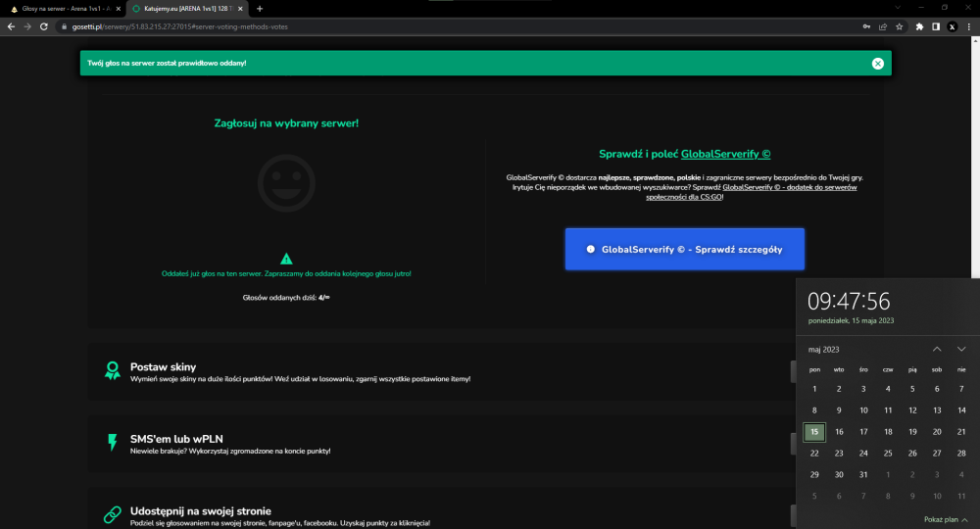Select day 28 in the calendar
This screenshot has width=980, height=529.
pyautogui.click(x=961, y=454)
